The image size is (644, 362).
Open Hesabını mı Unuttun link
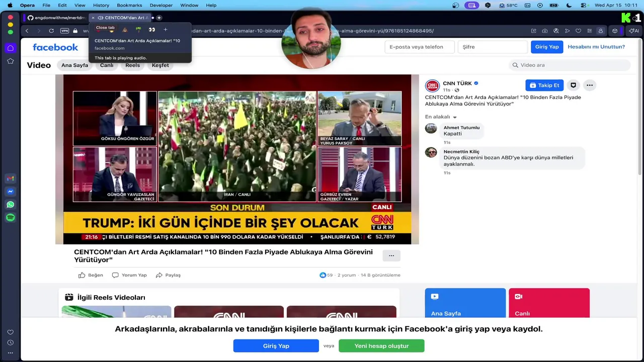[x=596, y=47]
